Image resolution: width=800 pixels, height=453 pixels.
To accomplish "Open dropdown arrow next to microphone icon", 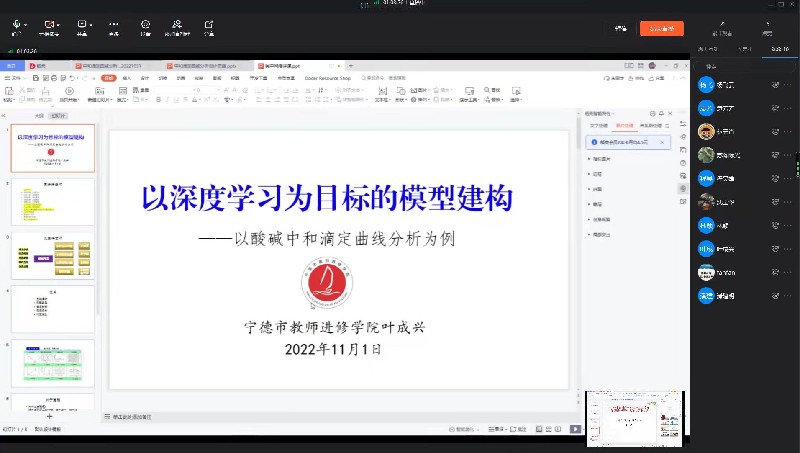I will (26, 25).
